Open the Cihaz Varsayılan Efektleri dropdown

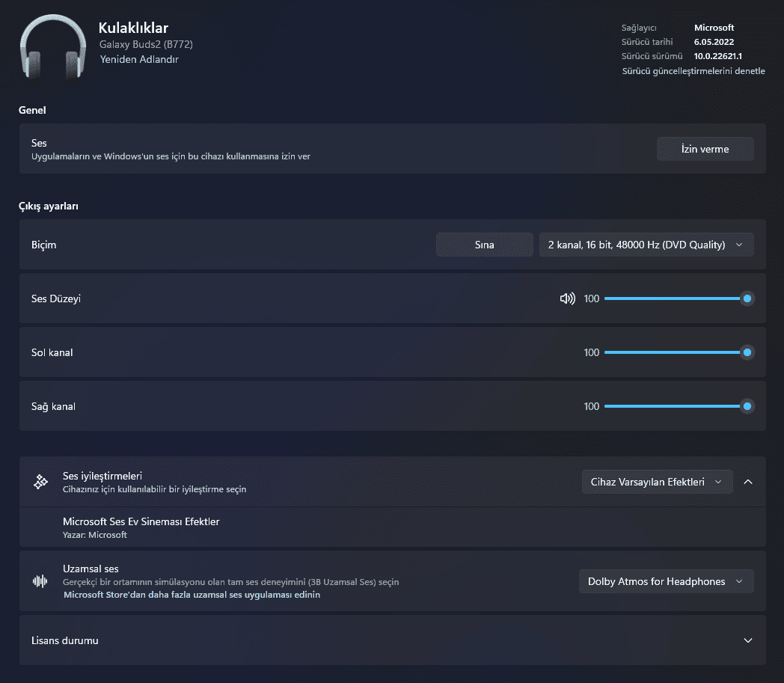656,482
